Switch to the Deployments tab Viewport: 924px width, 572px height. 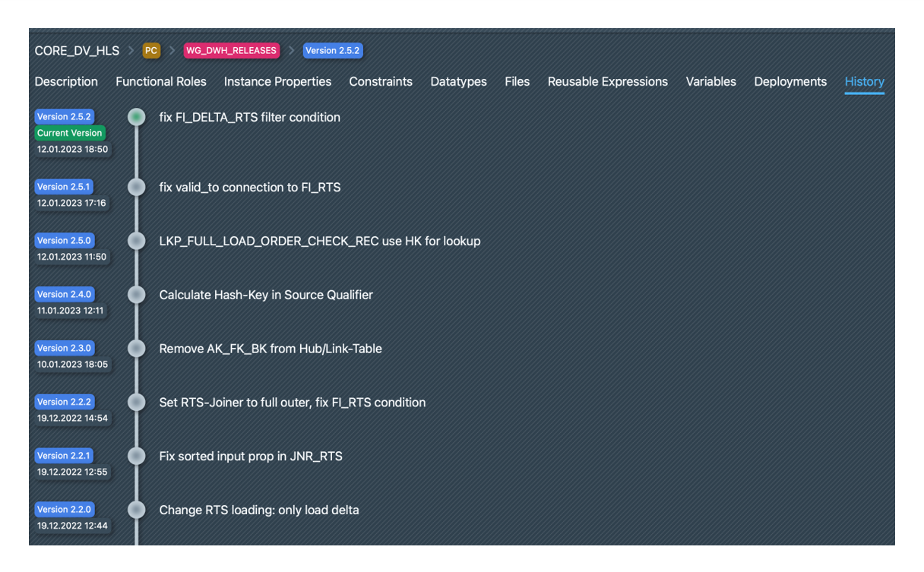click(x=790, y=82)
